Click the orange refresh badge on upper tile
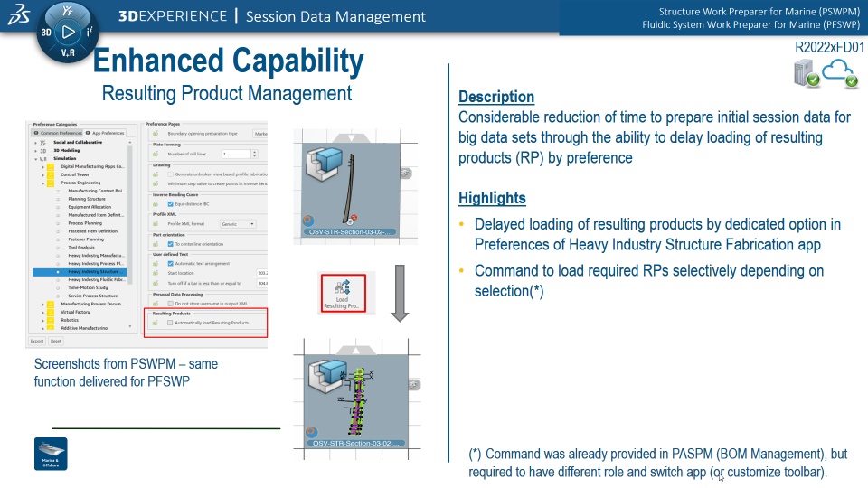The image size is (868, 488). point(308,221)
